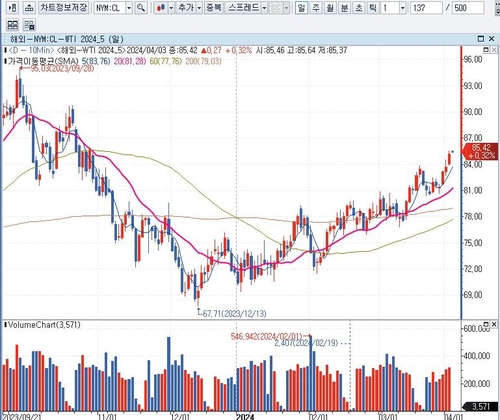Click the multi-chart grid layout icon
This screenshot has width=500, height=420.
pyautogui.click(x=13, y=25)
